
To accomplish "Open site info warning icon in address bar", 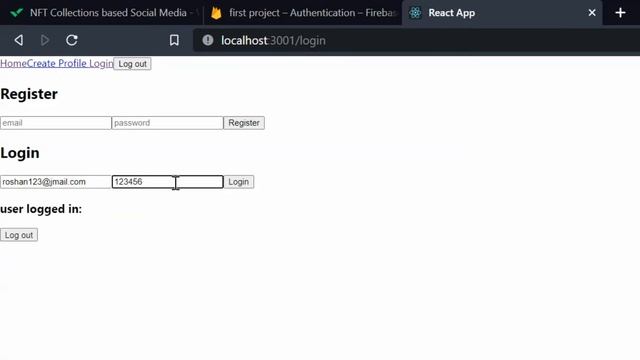I will (x=208, y=40).
